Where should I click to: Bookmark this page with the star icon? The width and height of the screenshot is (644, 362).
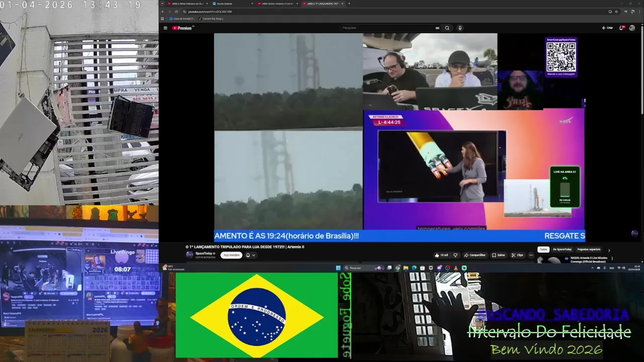tap(616, 12)
